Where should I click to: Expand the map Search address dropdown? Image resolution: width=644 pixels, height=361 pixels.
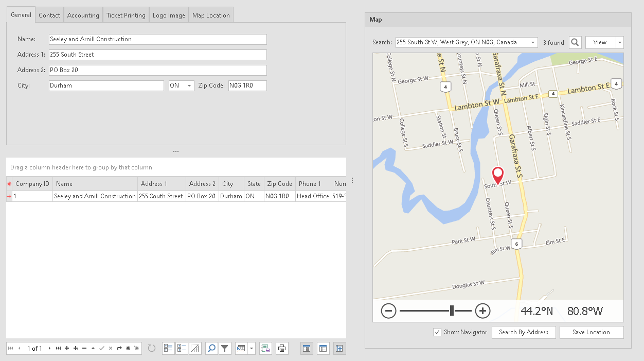[532, 43]
